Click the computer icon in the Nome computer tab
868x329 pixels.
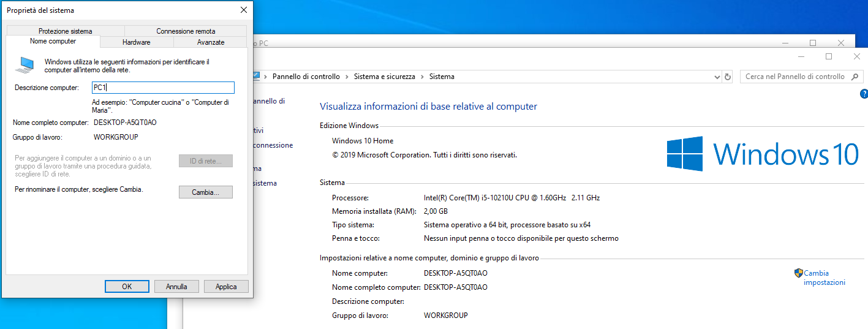25,64
